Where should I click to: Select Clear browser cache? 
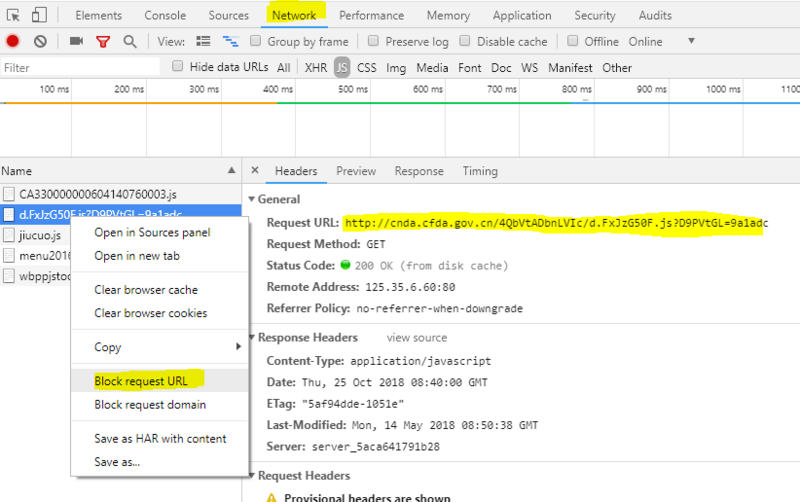(x=146, y=290)
